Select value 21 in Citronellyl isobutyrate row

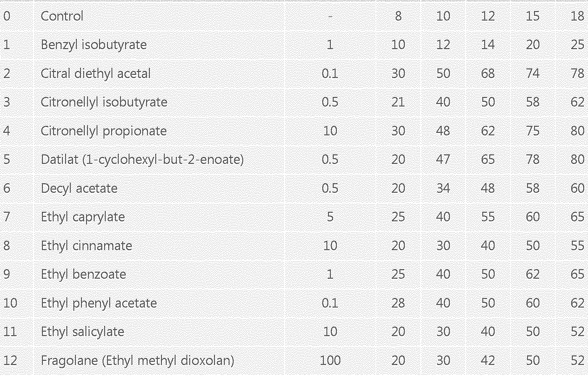click(398, 102)
